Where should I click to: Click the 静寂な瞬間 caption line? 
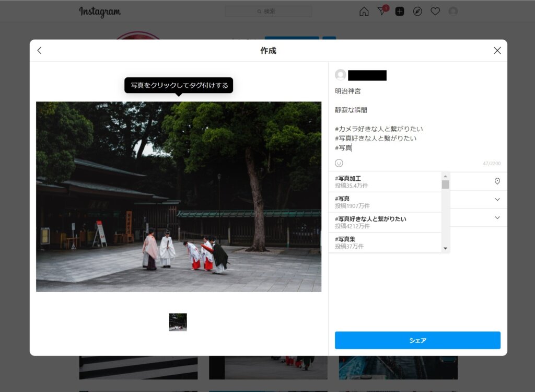coord(351,110)
